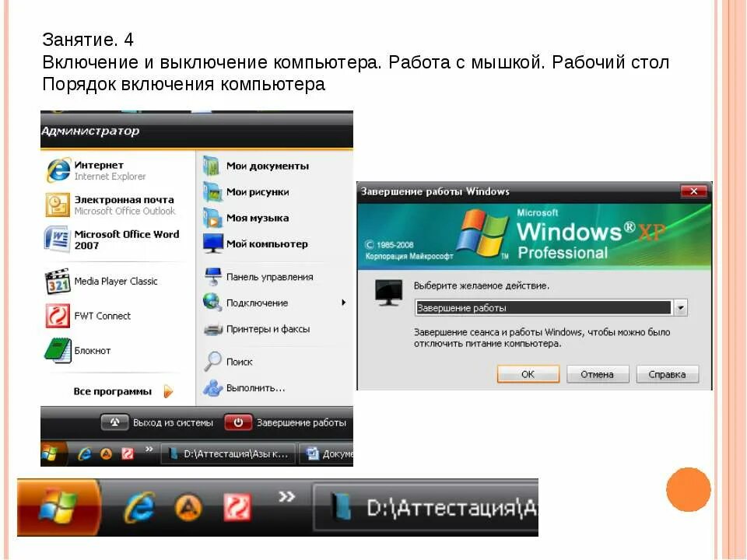Launch Microsoft Office Word 2007 icon
The width and height of the screenshot is (747, 560).
57,239
